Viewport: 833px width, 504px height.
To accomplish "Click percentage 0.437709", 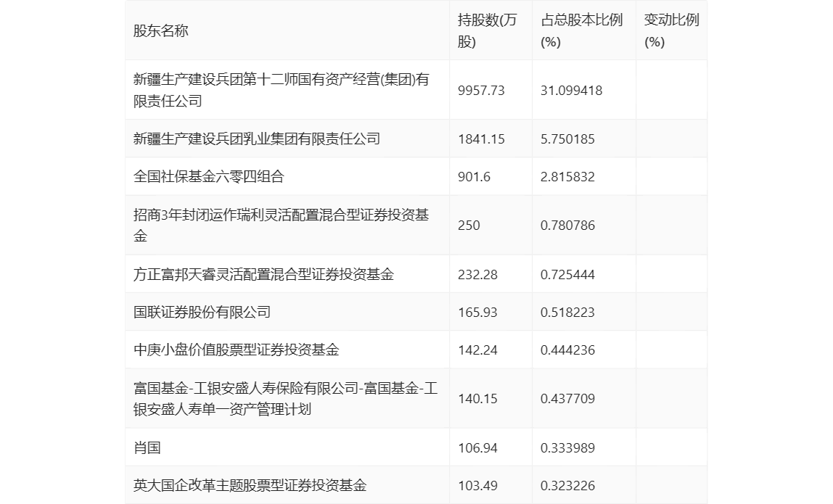I will pos(567,399).
